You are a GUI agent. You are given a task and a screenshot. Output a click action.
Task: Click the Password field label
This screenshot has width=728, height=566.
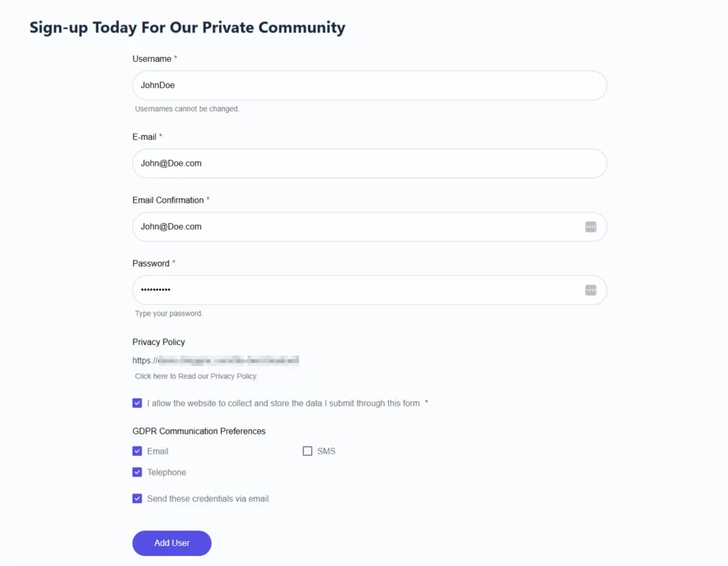pyautogui.click(x=150, y=263)
